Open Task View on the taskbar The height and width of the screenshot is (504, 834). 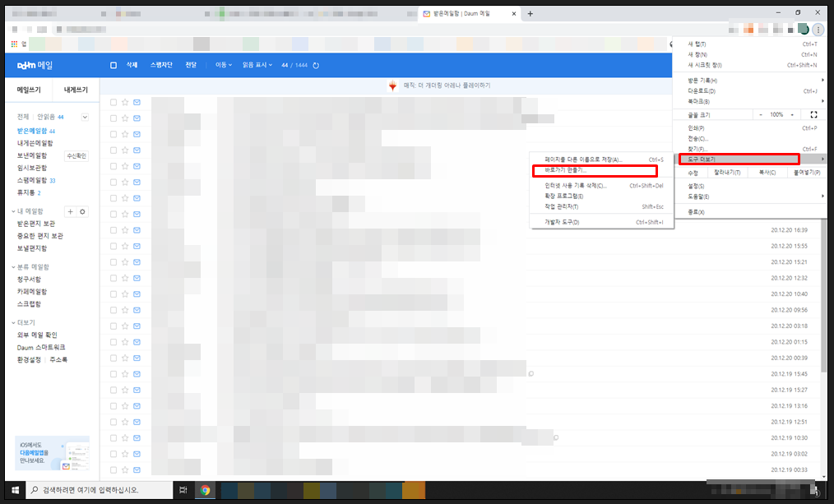pyautogui.click(x=183, y=490)
